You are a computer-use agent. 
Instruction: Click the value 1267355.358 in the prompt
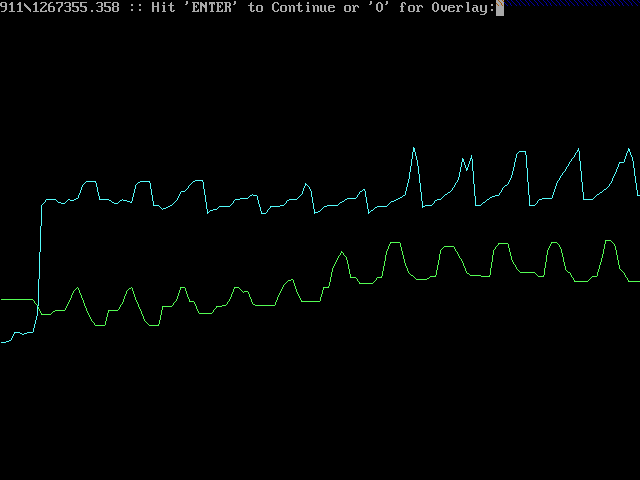(76, 8)
